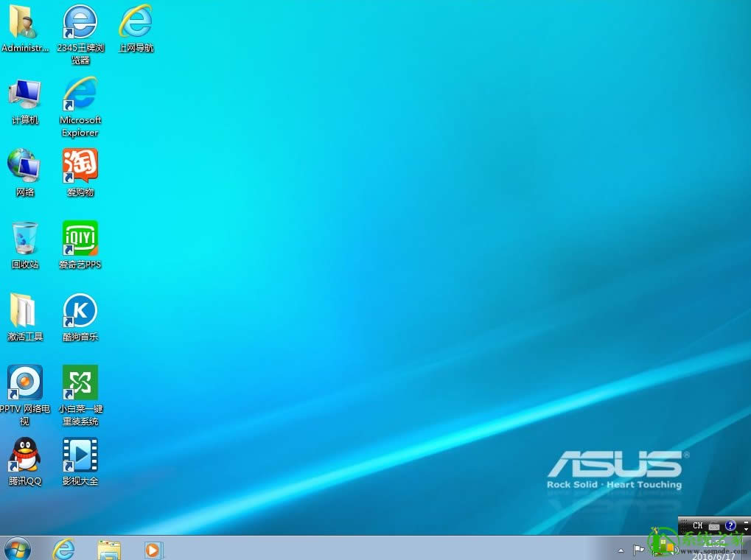Open the Action Center flag notifications
Image resolution: width=751 pixels, height=560 pixels.
coord(639,549)
